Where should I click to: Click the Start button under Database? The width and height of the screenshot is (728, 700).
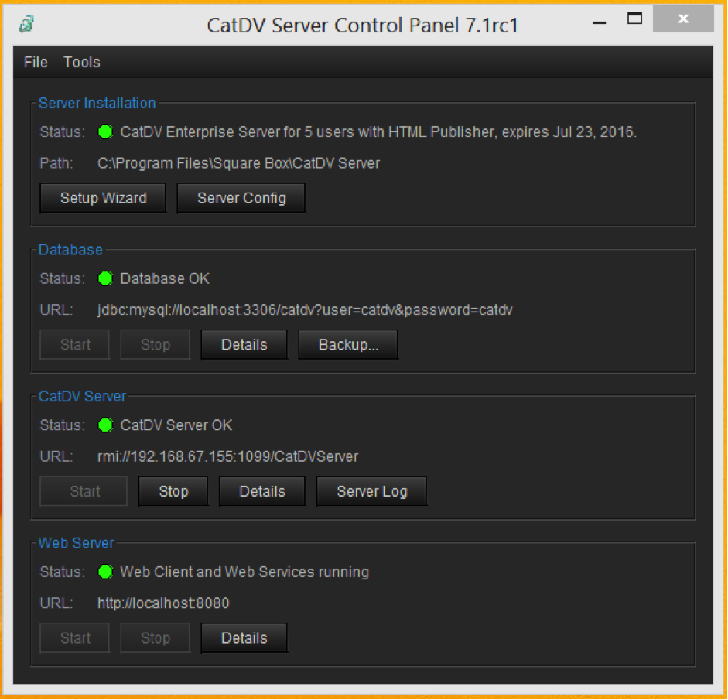coord(75,345)
